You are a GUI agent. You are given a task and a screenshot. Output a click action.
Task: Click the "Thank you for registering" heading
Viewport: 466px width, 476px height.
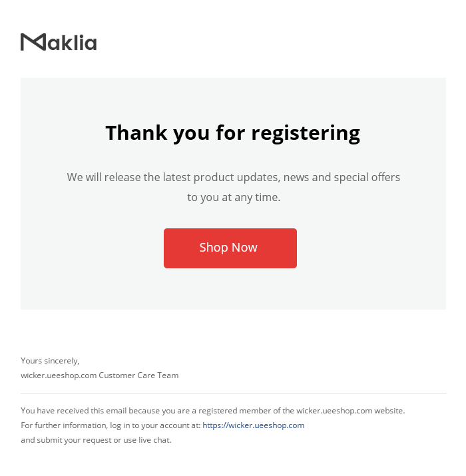(232, 132)
